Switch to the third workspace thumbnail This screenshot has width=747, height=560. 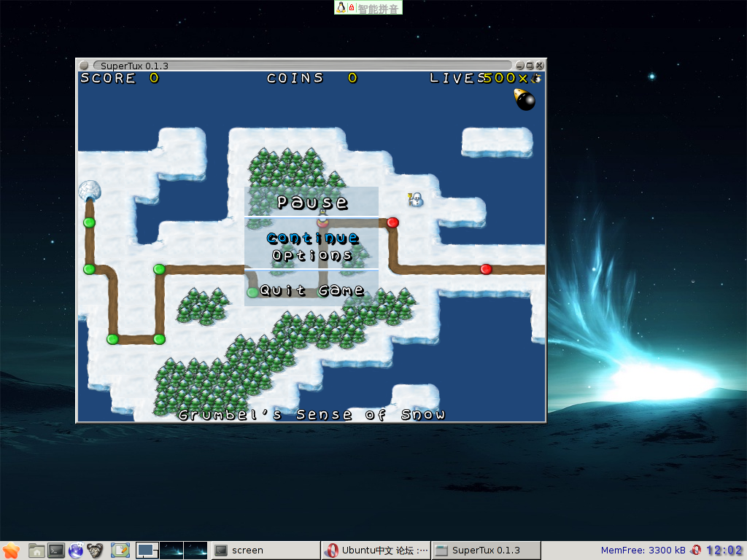tap(196, 551)
